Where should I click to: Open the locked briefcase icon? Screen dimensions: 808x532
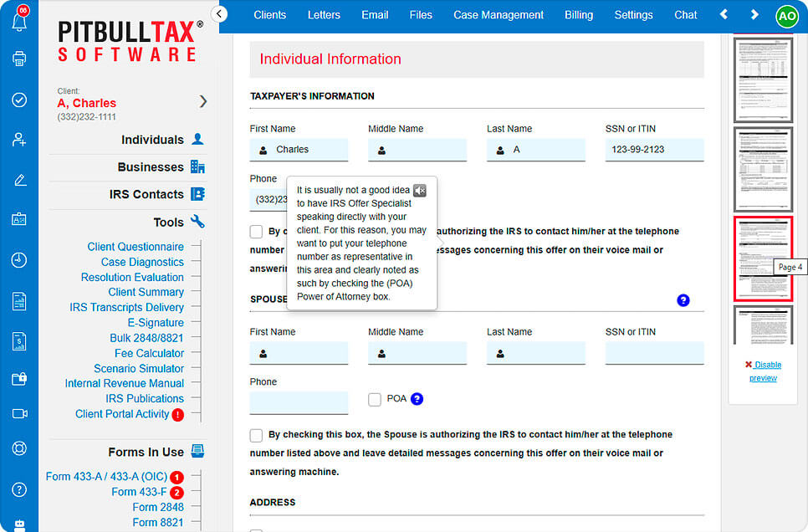[19, 379]
